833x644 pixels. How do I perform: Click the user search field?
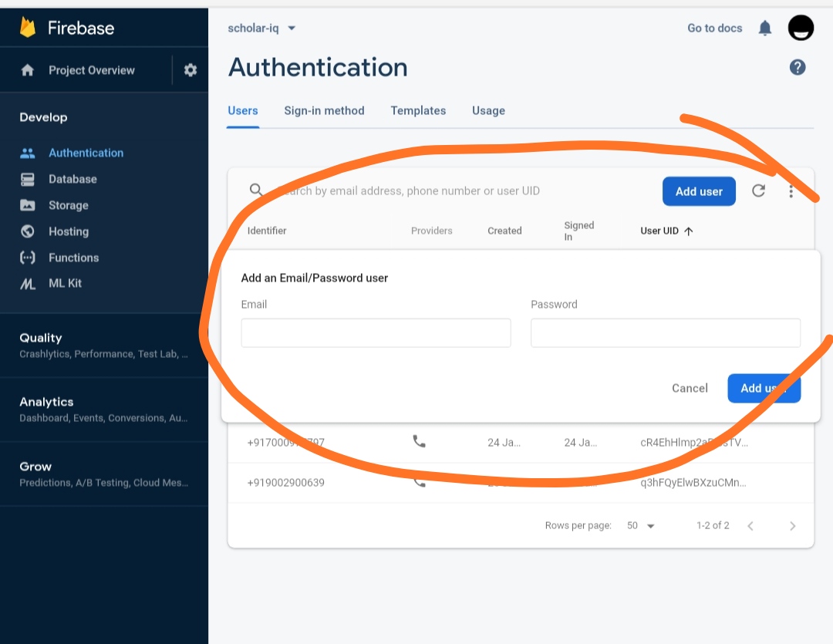[x=408, y=191]
